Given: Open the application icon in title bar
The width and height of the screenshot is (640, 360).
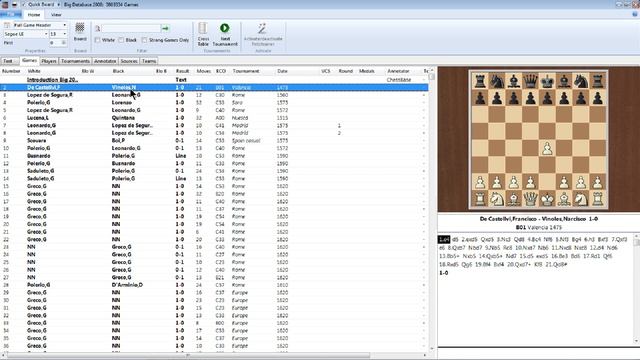Looking at the screenshot, I should [5, 4].
